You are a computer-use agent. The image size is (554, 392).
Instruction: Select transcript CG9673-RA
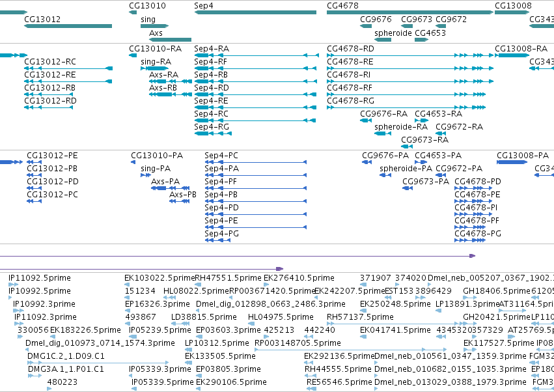click(x=424, y=139)
